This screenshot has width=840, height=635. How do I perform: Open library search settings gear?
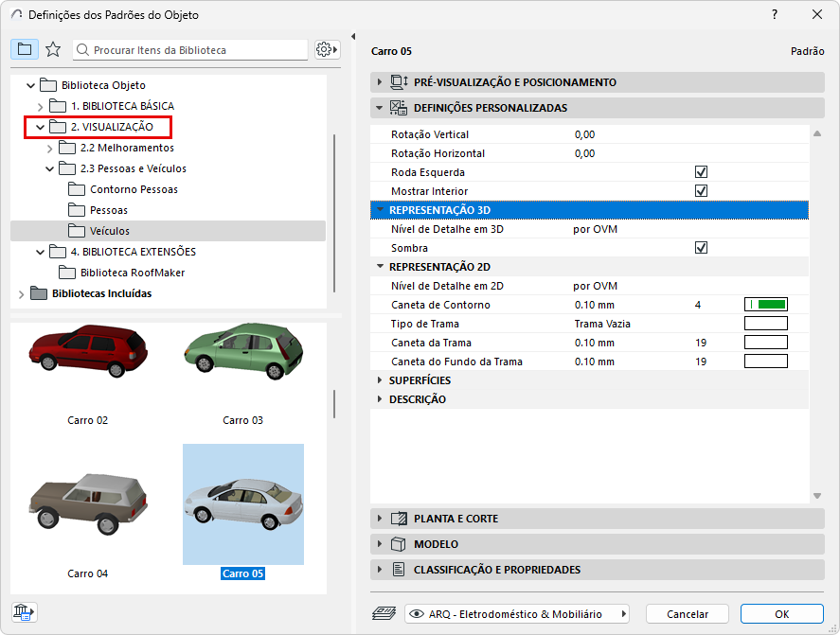[x=327, y=49]
